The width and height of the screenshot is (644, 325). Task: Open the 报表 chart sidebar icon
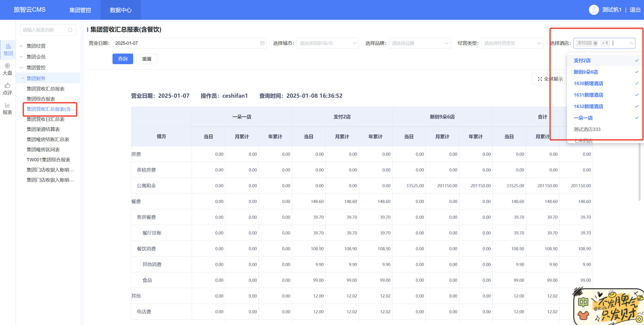[7, 108]
